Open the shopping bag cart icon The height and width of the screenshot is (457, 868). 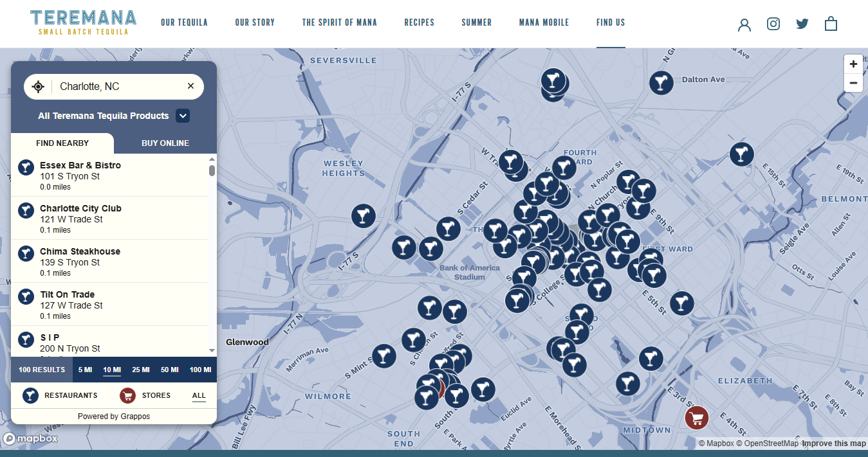click(x=831, y=24)
